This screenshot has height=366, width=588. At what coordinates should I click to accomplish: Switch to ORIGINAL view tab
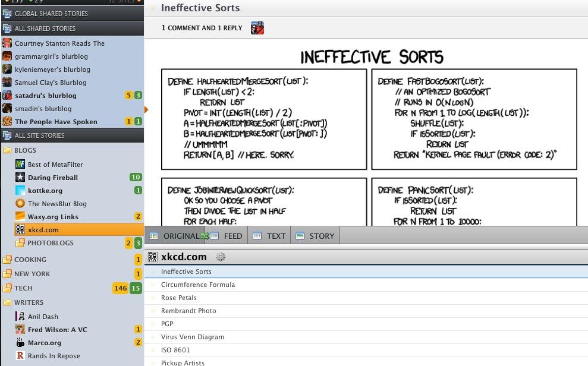click(x=175, y=236)
